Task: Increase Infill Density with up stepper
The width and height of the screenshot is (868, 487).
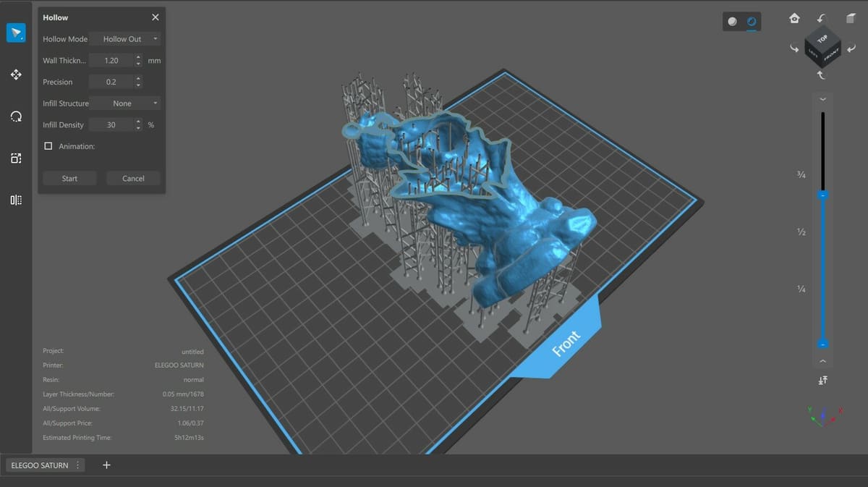Action: tap(138, 122)
